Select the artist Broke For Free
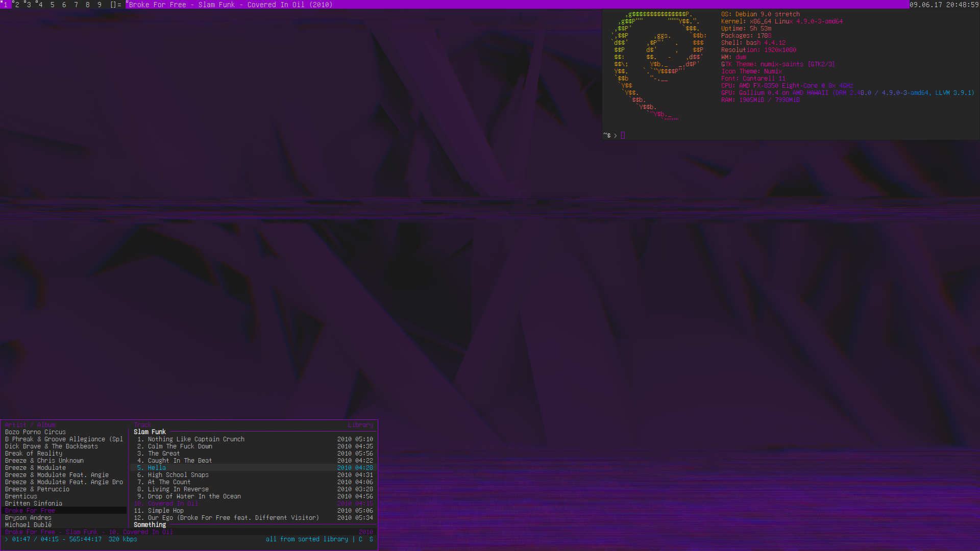The width and height of the screenshot is (980, 551). [x=30, y=511]
